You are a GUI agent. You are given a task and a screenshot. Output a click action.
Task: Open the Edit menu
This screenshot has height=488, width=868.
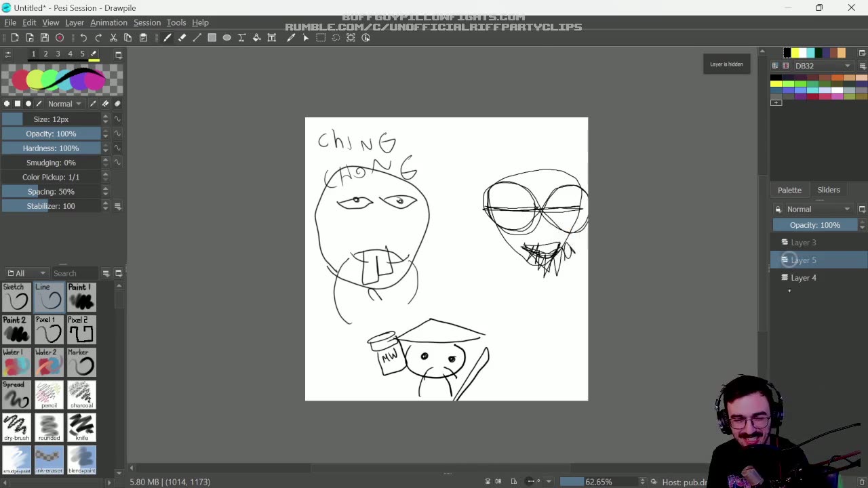[29, 22]
